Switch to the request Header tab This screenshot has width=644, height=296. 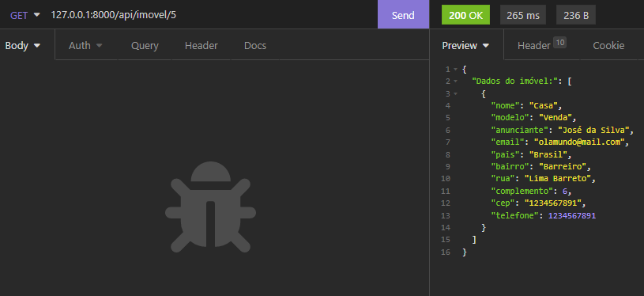[201, 46]
